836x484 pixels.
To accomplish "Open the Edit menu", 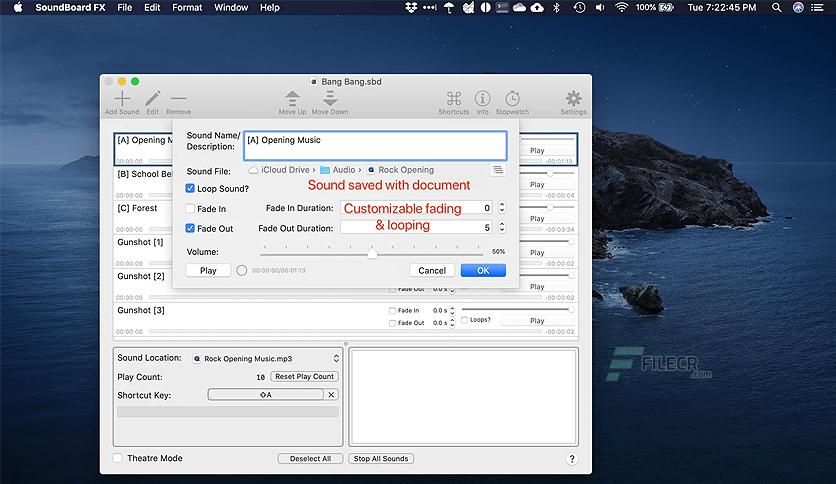I will coord(152,7).
